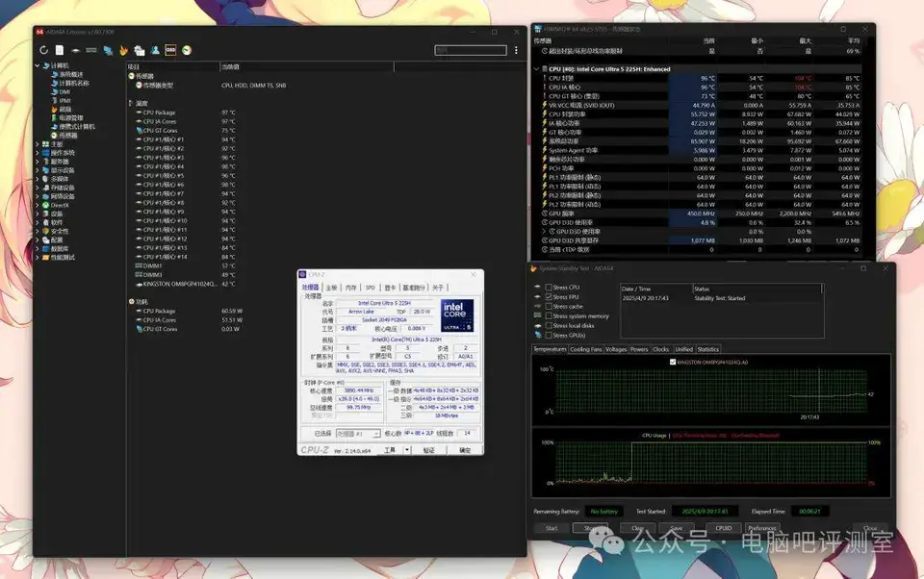Select 计算机名称 item in AIDA64 tree

tap(69, 84)
